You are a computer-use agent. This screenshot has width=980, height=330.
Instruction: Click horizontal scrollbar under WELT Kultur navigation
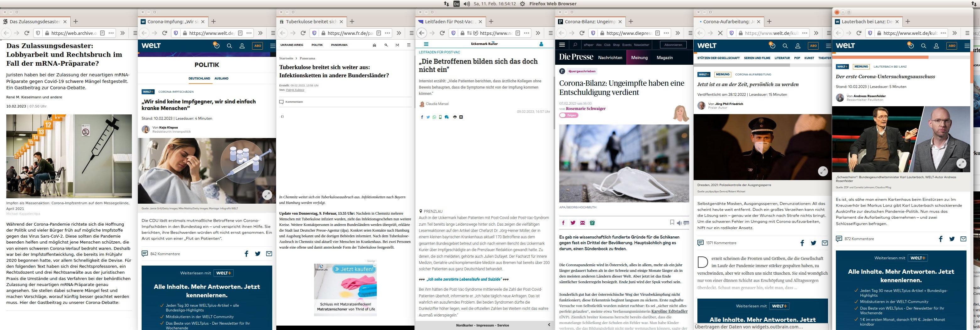[x=742, y=65]
